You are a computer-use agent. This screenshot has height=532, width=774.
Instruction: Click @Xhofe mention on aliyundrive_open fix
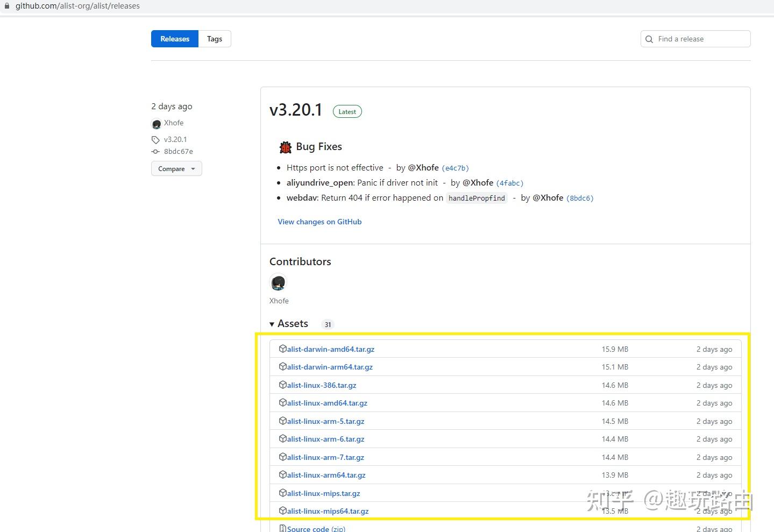coord(478,183)
